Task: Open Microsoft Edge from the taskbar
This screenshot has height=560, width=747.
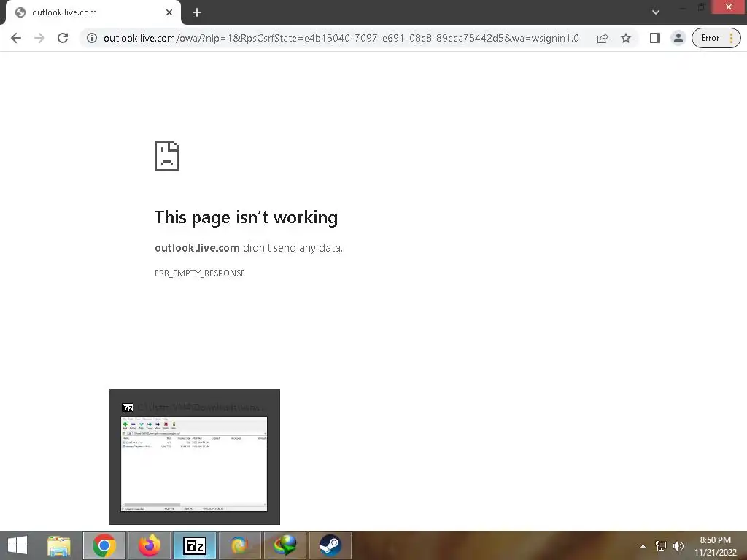Action: [239, 545]
